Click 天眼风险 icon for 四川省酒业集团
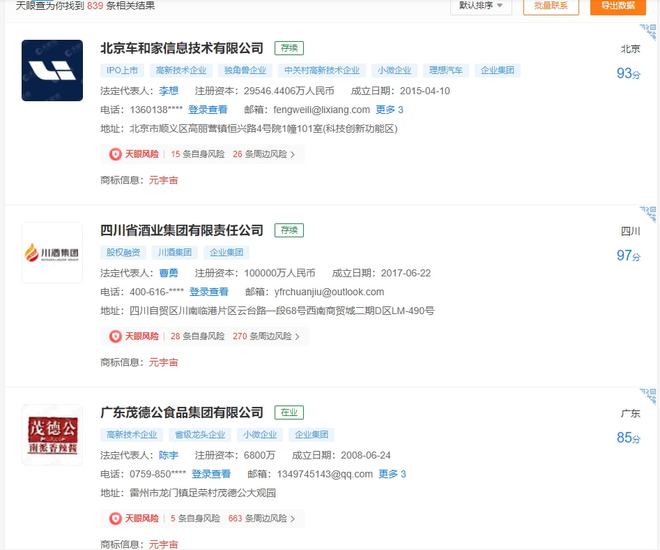The height and width of the screenshot is (550, 660). click(115, 337)
